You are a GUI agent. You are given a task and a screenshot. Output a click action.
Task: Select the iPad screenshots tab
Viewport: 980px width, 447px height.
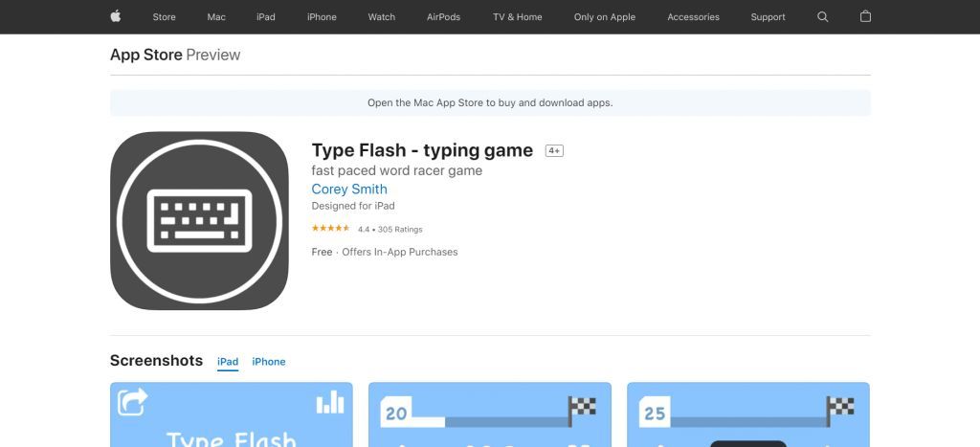coord(228,362)
